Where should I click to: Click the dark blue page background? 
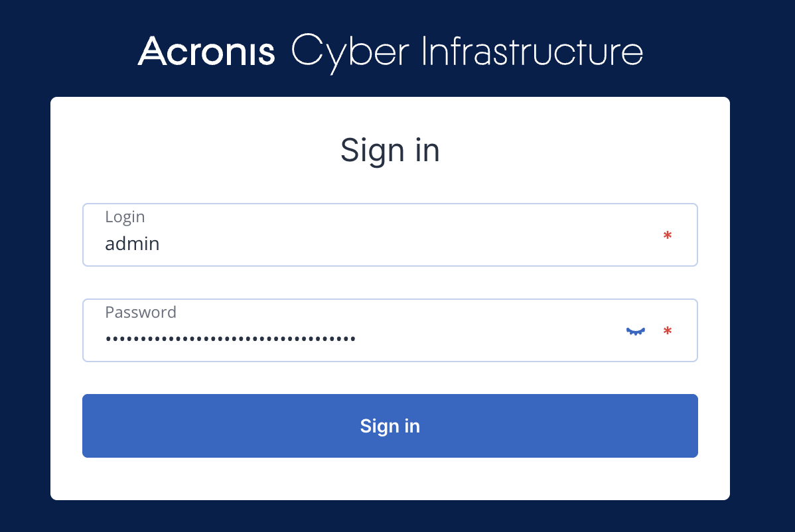[x=27, y=265]
